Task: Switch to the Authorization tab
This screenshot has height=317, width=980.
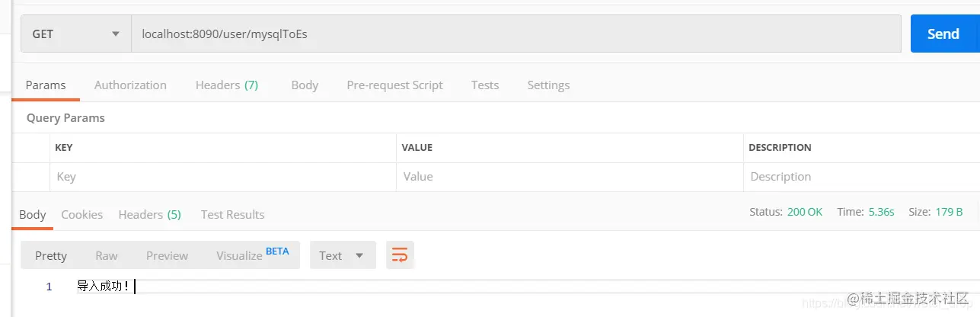Action: tap(130, 85)
